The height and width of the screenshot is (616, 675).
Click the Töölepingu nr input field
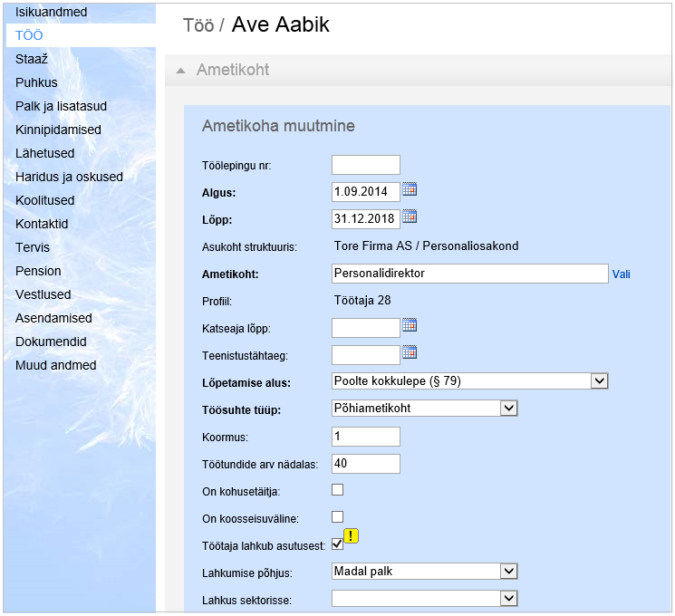coord(366,165)
